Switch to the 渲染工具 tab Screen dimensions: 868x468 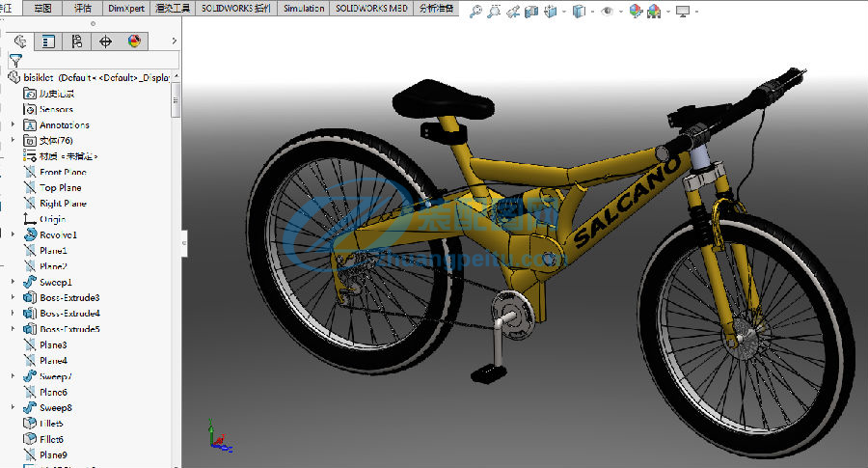[173, 9]
